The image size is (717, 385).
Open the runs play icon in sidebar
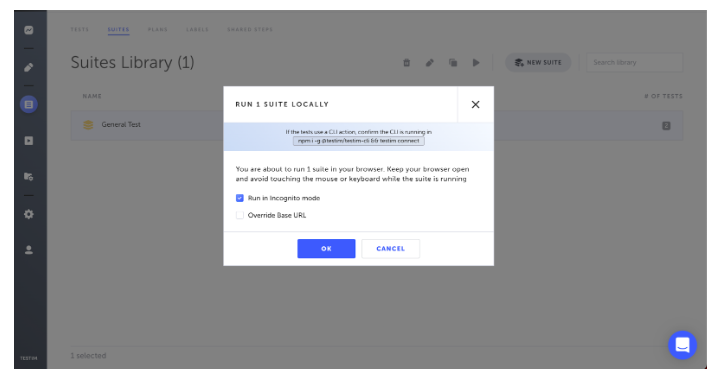pos(29,141)
